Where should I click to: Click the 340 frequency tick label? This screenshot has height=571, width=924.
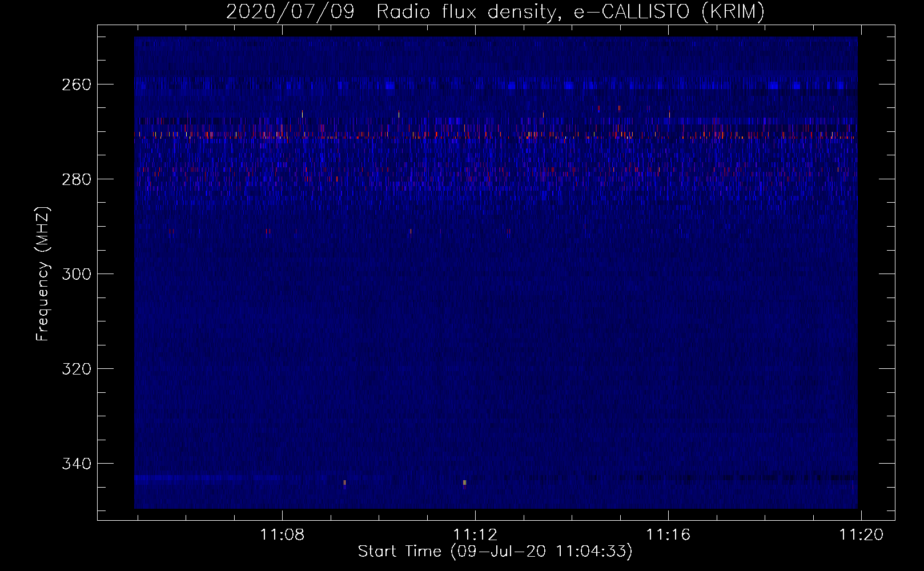coord(77,464)
